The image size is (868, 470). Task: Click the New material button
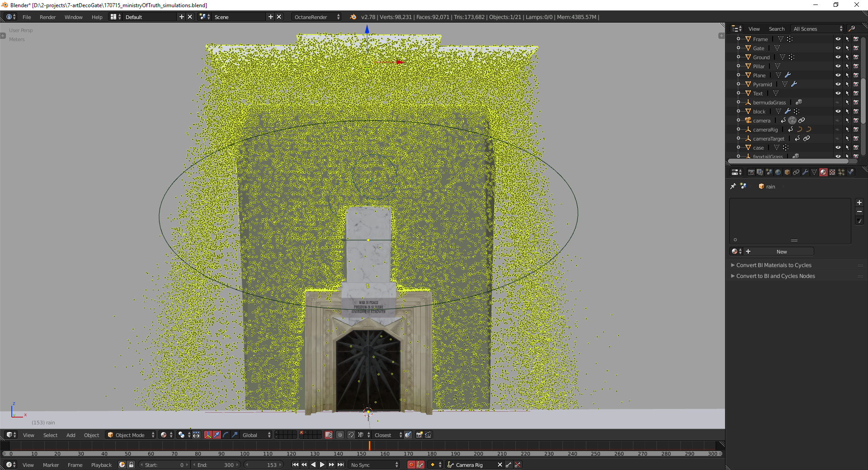[x=782, y=252]
